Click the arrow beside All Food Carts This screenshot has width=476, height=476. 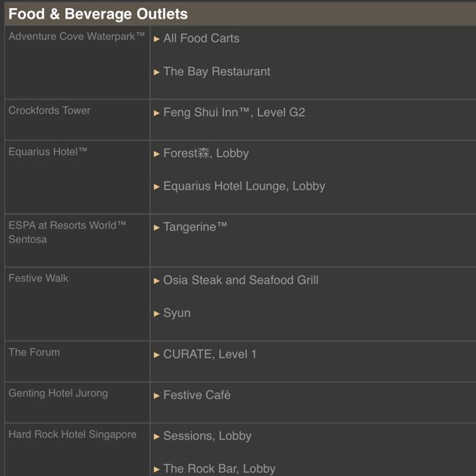coord(157,39)
